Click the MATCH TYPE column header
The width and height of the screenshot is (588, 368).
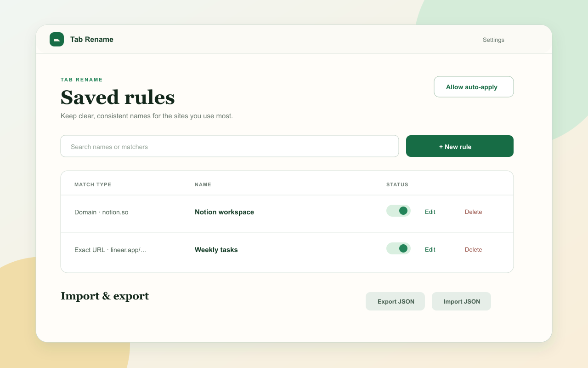click(93, 184)
